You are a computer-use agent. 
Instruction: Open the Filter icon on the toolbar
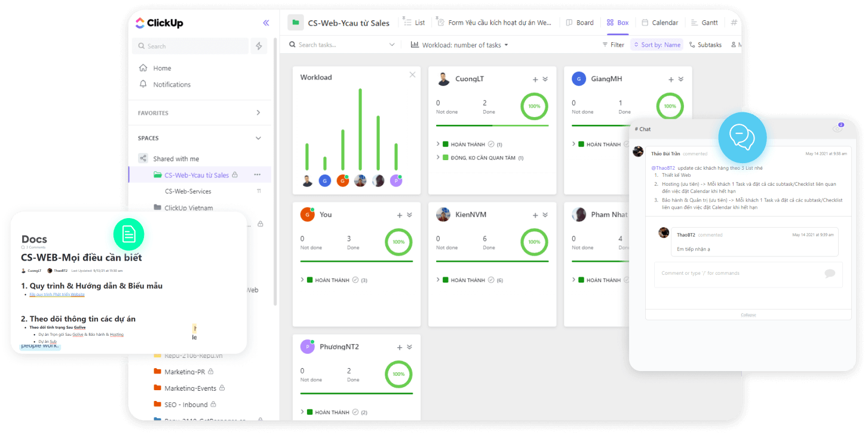point(605,44)
